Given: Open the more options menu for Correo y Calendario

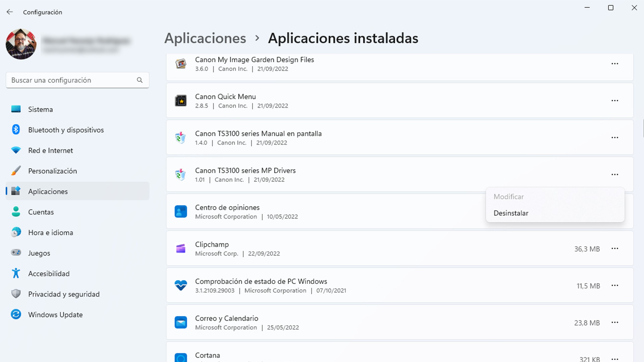Looking at the screenshot, I should point(615,322).
